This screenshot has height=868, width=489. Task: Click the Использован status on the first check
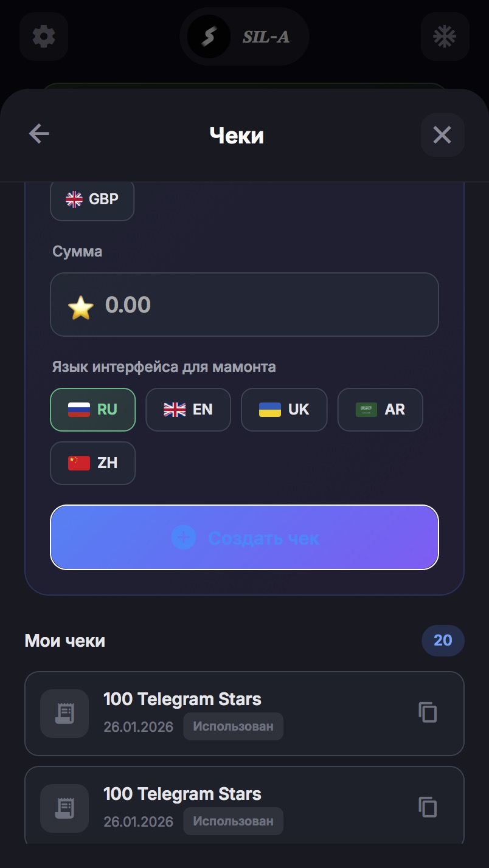(233, 726)
